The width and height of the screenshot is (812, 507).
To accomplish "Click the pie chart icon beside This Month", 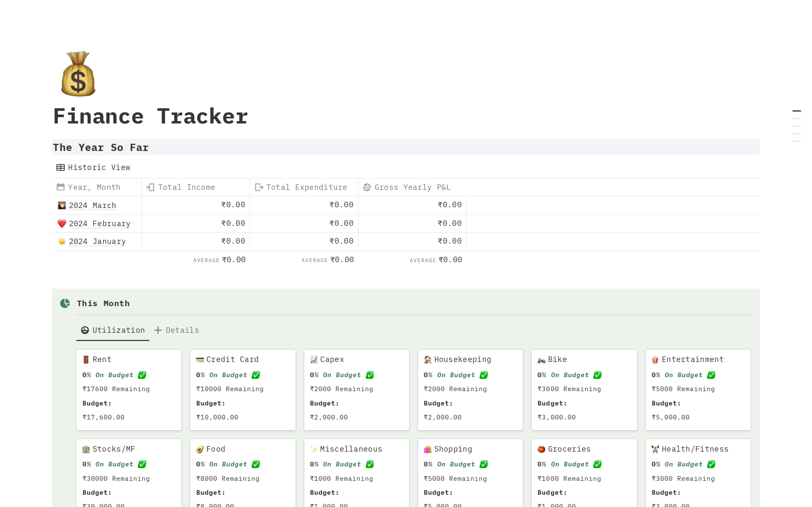I will click(65, 303).
